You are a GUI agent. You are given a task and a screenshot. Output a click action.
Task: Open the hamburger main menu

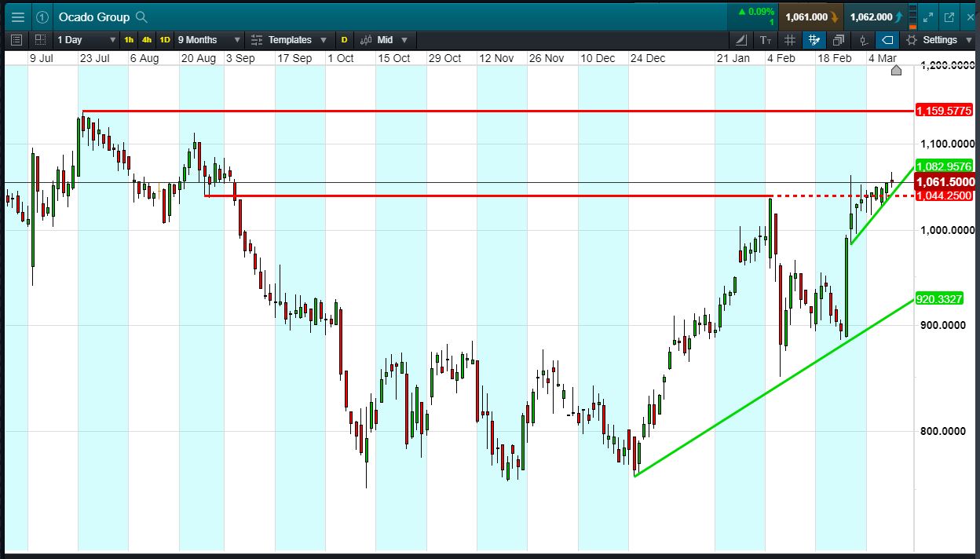point(17,16)
